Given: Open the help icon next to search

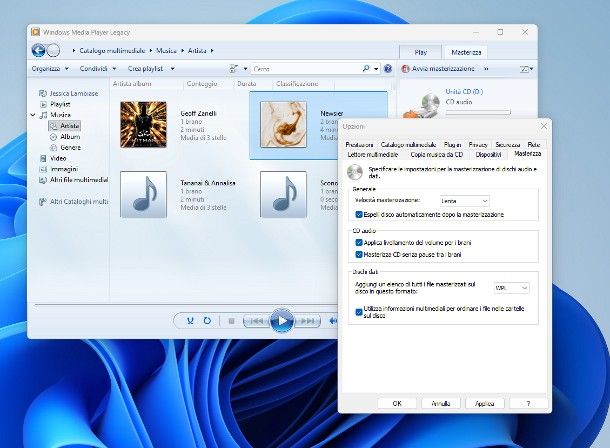Looking at the screenshot, I should tap(388, 68).
